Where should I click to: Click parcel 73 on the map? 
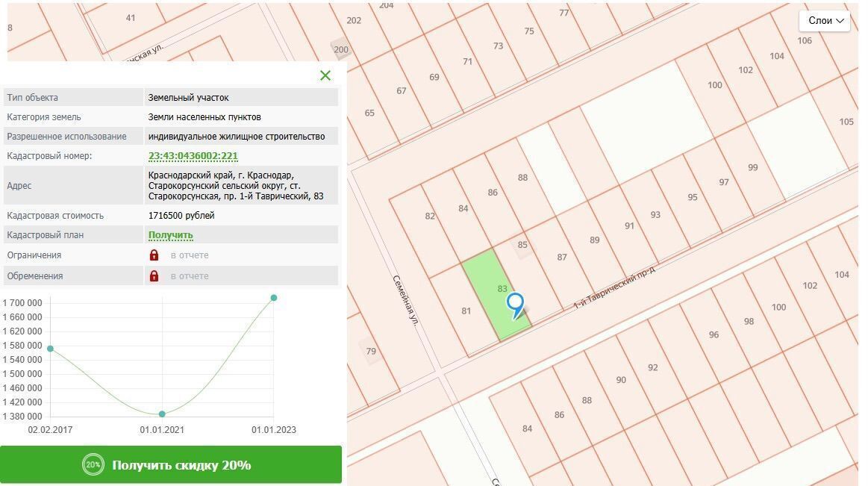[499, 46]
